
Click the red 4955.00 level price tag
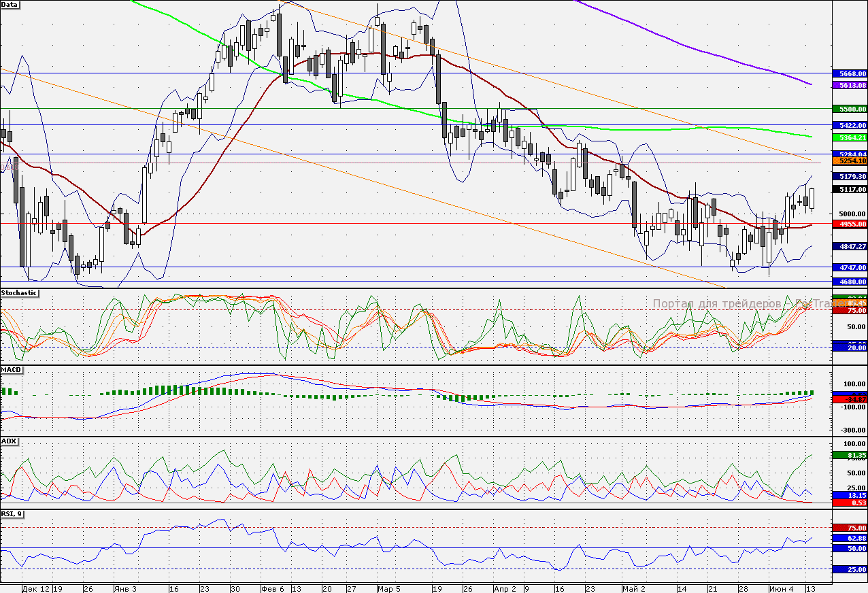(850, 224)
